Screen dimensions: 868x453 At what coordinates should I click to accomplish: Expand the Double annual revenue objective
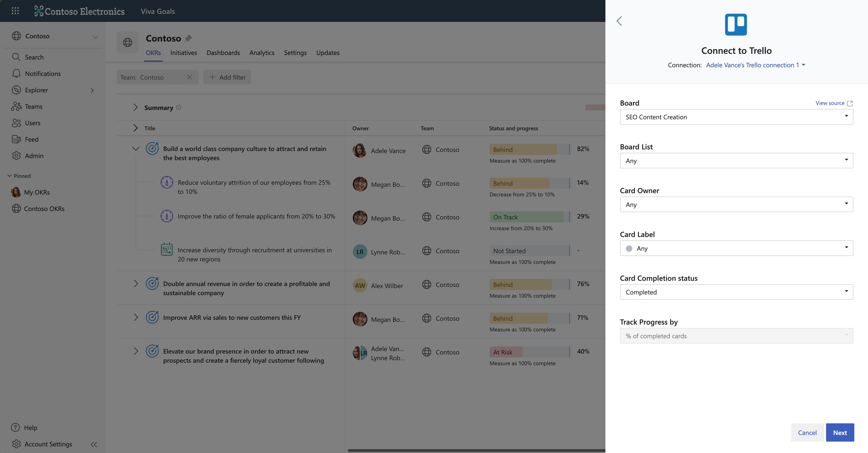point(136,284)
